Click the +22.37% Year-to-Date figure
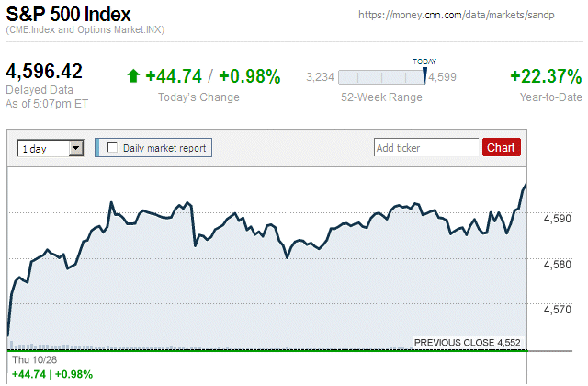588x386 pixels. (545, 76)
